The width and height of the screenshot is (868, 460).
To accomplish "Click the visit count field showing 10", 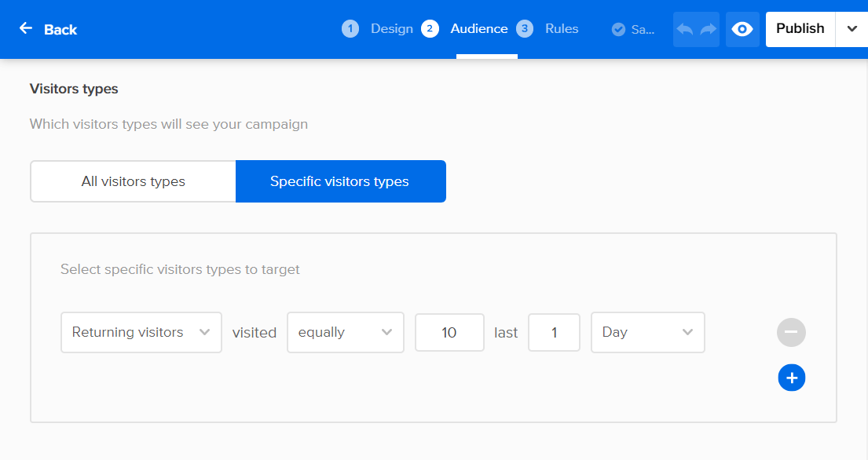I will [x=449, y=332].
